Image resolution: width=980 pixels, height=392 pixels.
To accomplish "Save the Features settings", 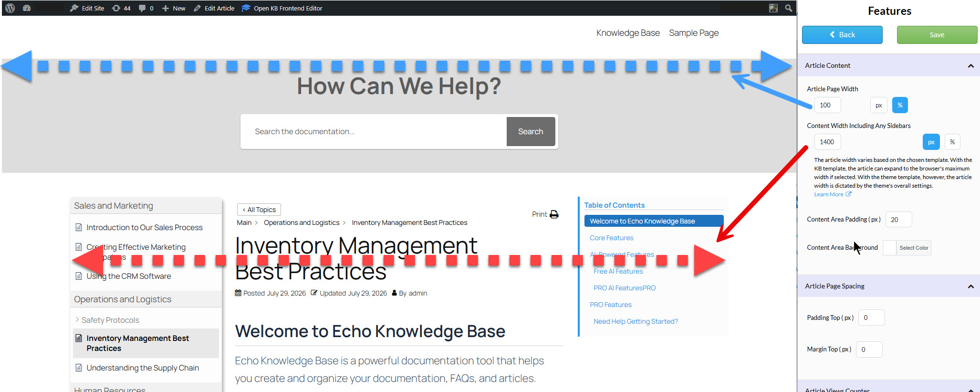I will click(x=937, y=35).
